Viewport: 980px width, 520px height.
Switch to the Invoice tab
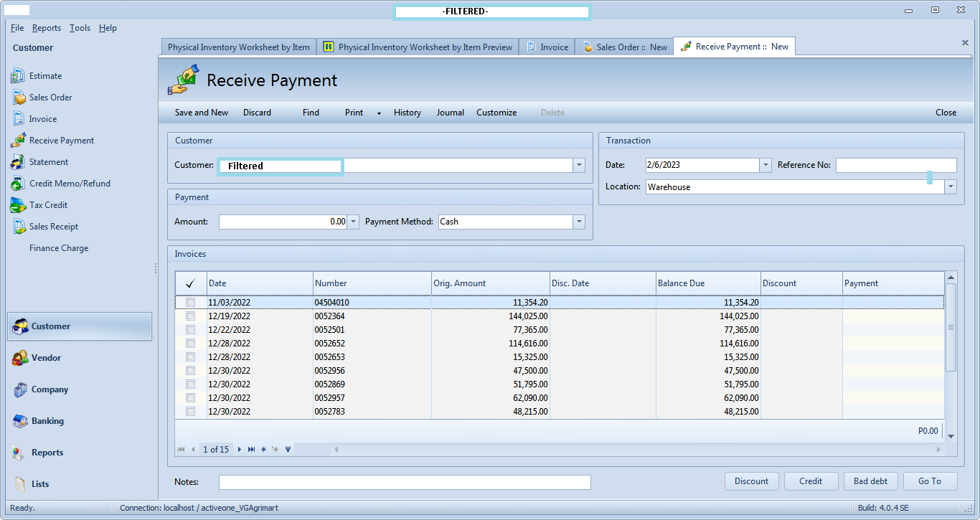pyautogui.click(x=547, y=47)
